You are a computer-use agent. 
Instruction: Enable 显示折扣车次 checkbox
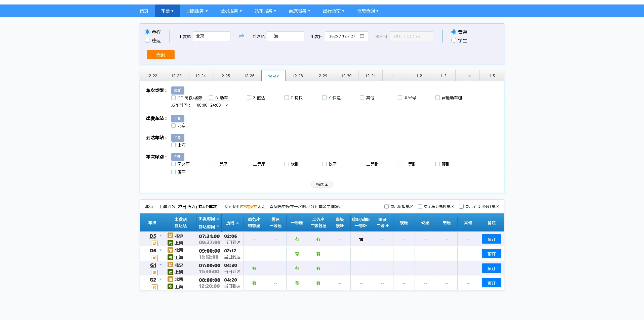click(x=386, y=206)
